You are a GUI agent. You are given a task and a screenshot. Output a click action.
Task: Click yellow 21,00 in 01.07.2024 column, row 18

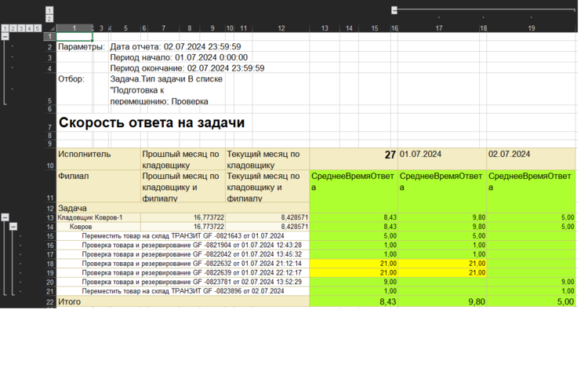442,264
